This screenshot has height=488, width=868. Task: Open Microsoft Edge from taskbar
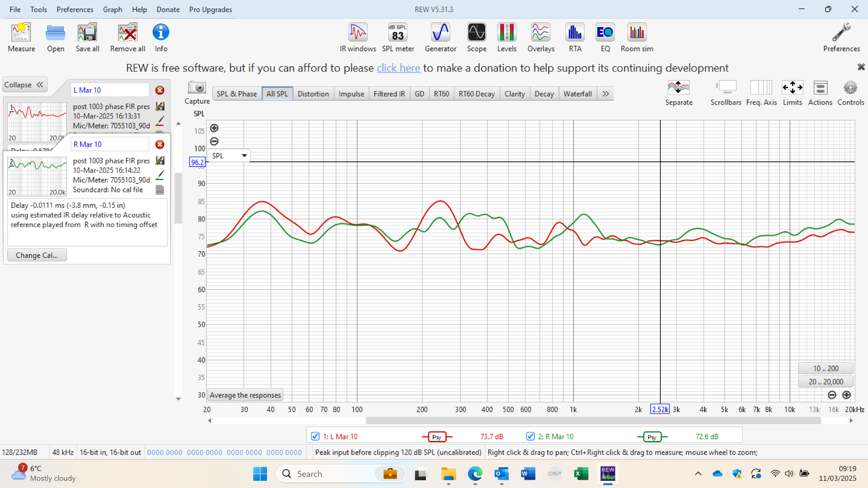tap(475, 474)
